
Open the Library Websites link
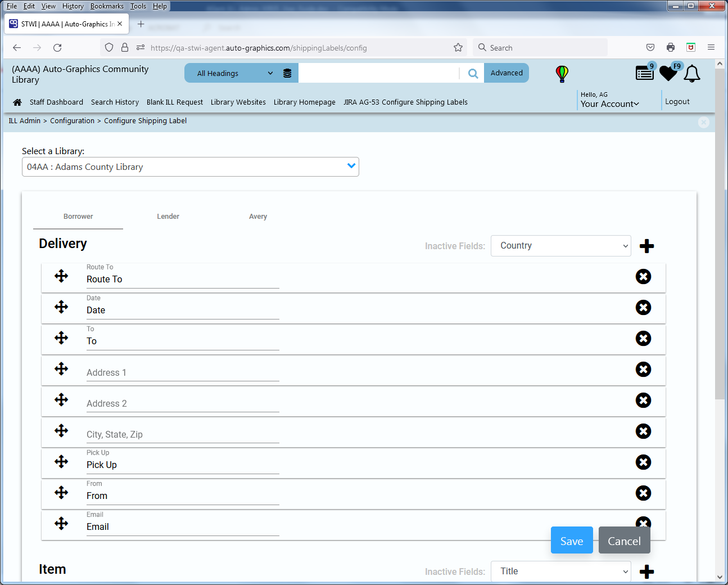(x=238, y=102)
